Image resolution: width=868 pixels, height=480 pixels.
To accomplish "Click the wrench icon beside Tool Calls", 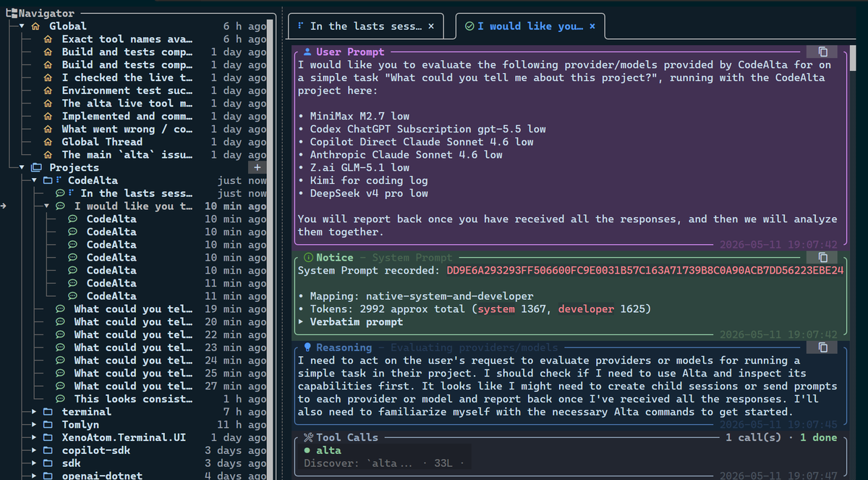I will [x=308, y=437].
